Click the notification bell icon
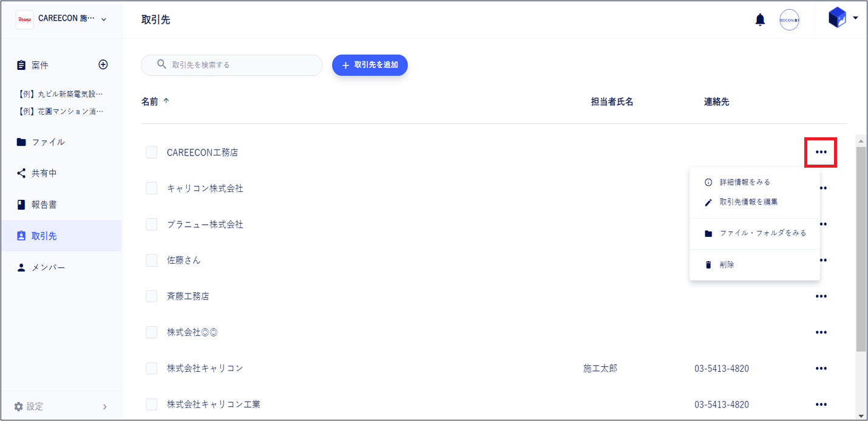The width and height of the screenshot is (868, 421). (760, 20)
